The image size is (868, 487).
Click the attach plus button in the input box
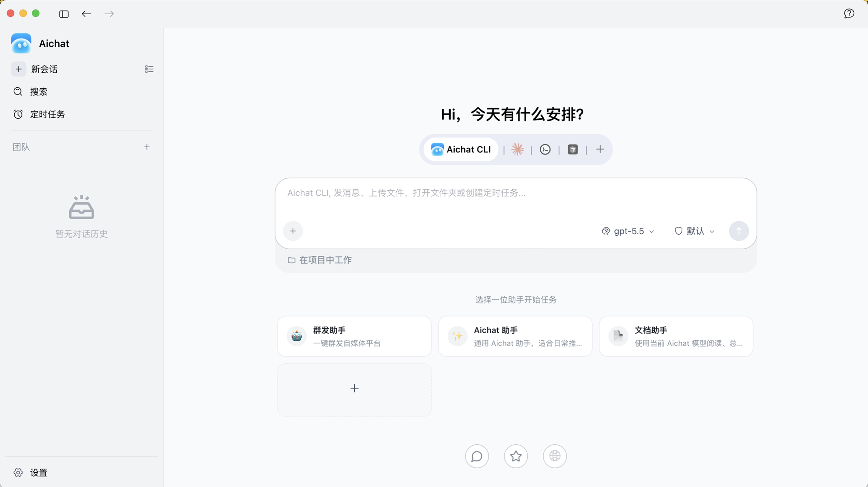pos(293,231)
